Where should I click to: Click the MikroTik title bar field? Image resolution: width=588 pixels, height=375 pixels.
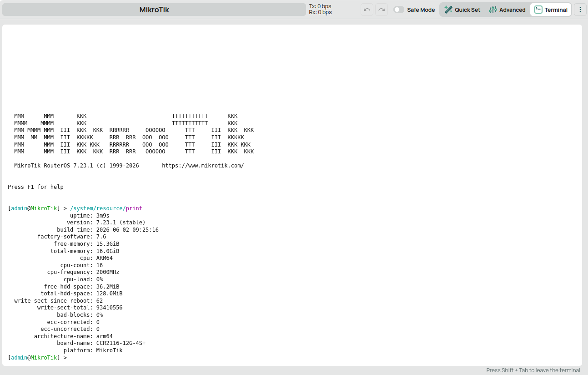click(154, 10)
